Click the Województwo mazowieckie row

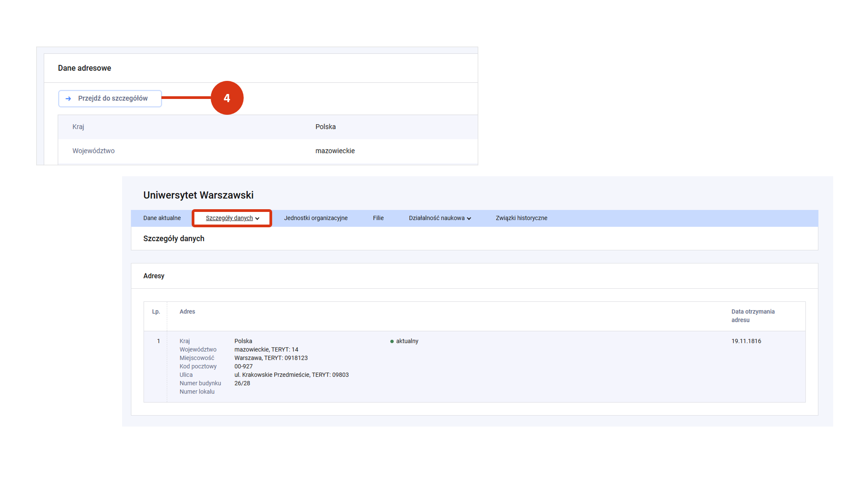268,151
